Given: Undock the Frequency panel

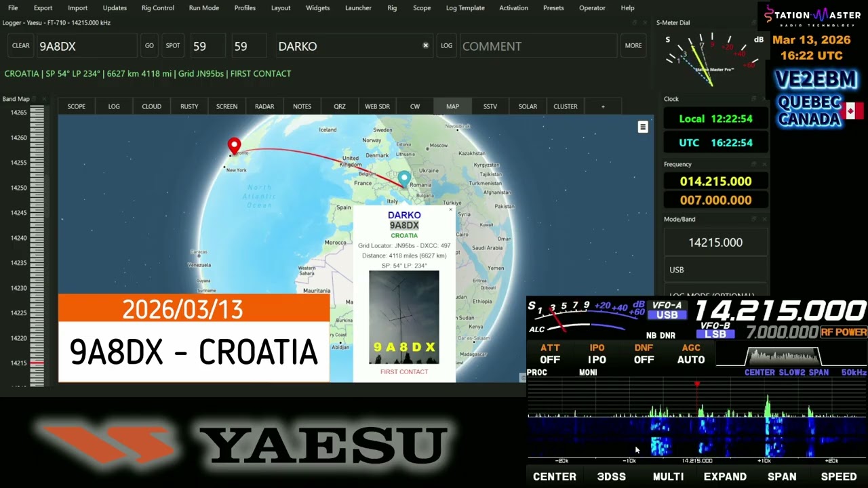Looking at the screenshot, I should point(754,164).
